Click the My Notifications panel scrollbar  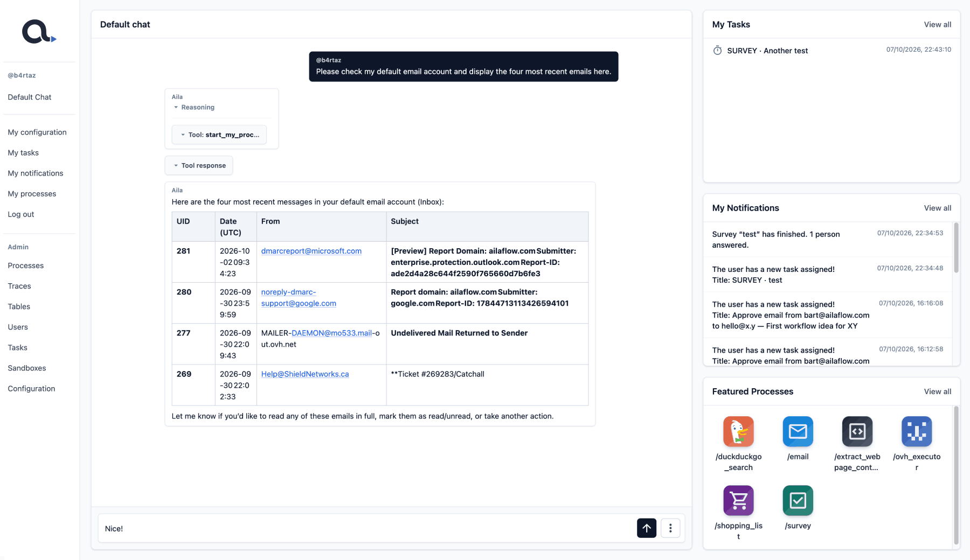(x=957, y=248)
